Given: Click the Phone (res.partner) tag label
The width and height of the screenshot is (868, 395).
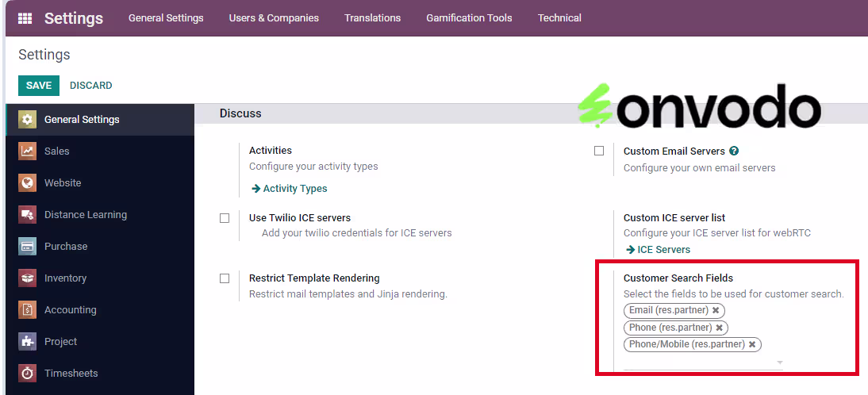Looking at the screenshot, I should pyautogui.click(x=670, y=328).
